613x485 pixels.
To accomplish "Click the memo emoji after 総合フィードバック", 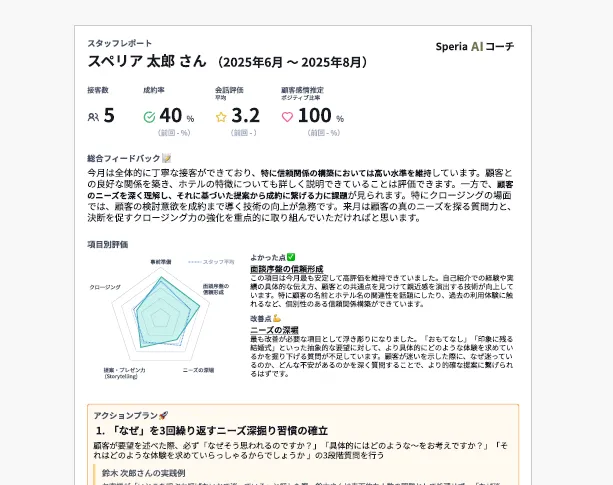I will tap(167, 158).
